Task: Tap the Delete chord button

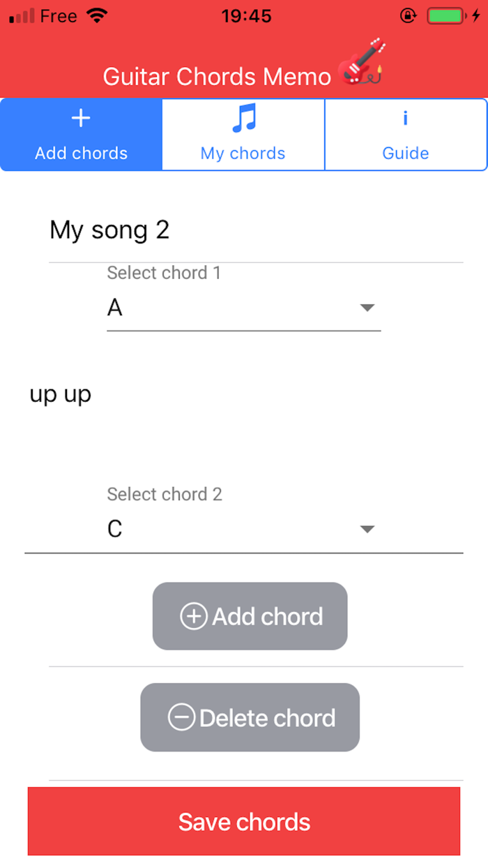Action: click(x=250, y=717)
